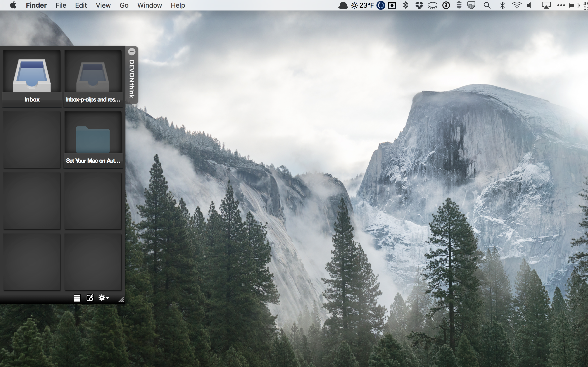Collapse the Sorter with the minus button
The height and width of the screenshot is (367, 588).
(132, 51)
